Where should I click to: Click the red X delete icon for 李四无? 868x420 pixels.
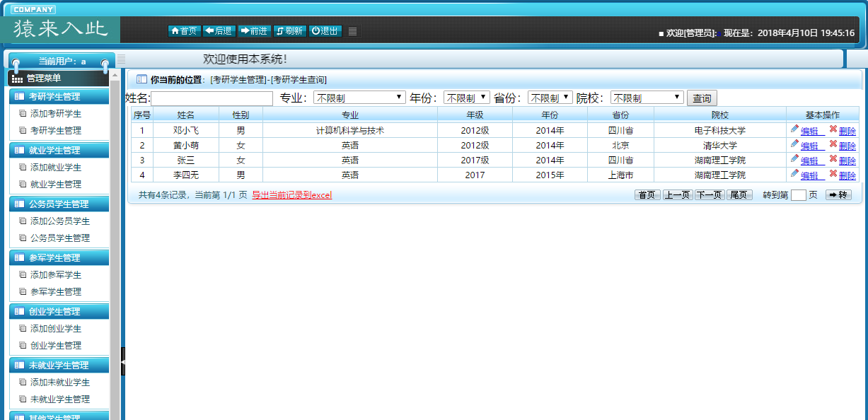tap(833, 174)
